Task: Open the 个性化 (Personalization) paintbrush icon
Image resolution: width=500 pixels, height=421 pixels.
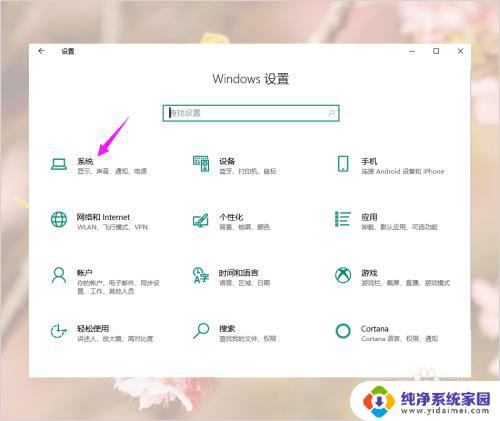Action: click(x=201, y=220)
